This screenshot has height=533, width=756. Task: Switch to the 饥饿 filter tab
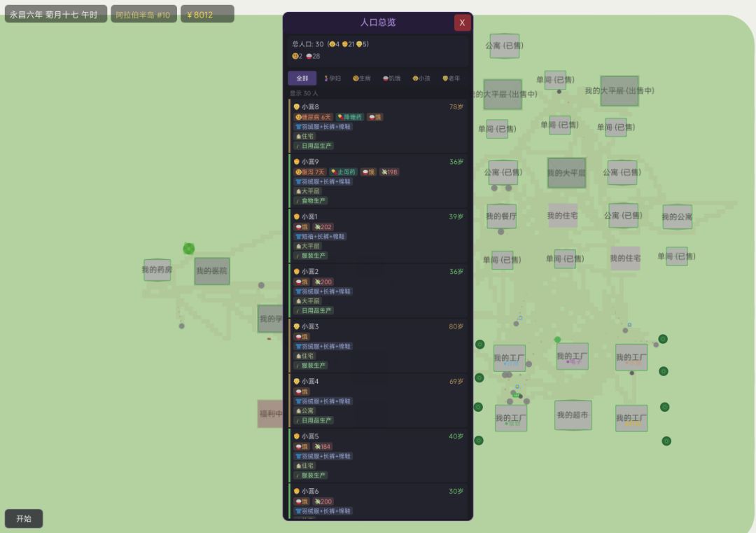(x=391, y=78)
